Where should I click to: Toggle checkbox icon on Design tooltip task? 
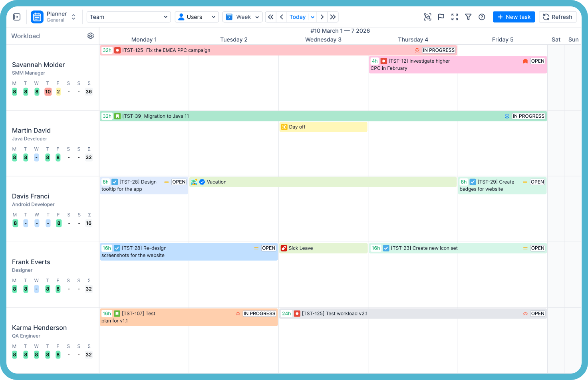[x=115, y=182]
